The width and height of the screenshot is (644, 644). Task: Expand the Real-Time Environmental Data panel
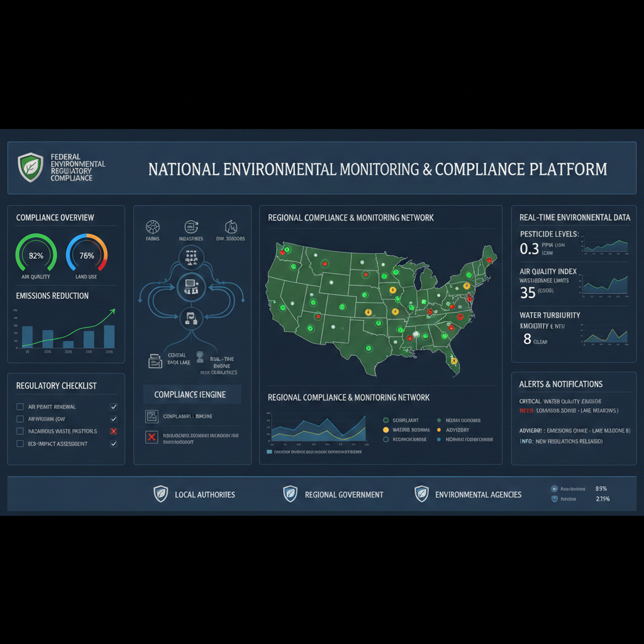pos(574,218)
